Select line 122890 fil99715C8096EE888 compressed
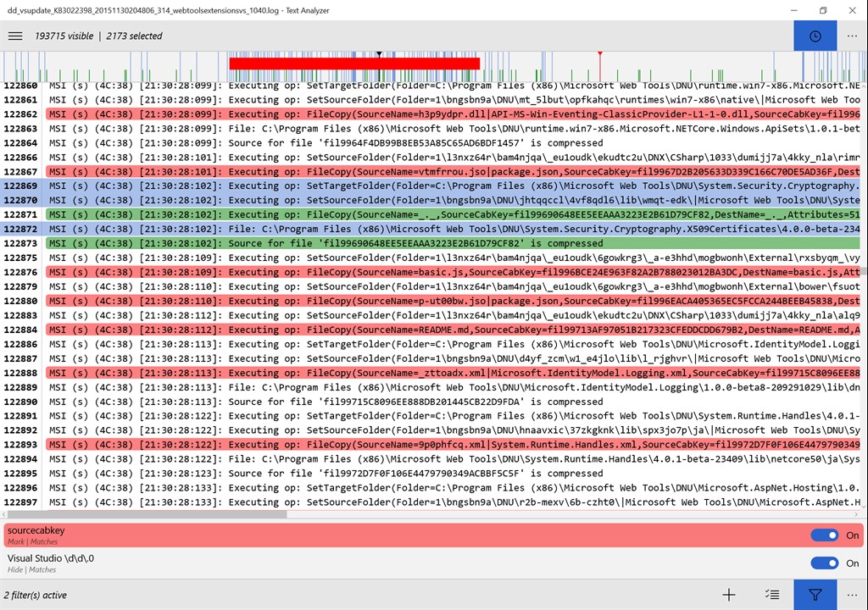Image resolution: width=868 pixels, height=610 pixels. click(431, 402)
